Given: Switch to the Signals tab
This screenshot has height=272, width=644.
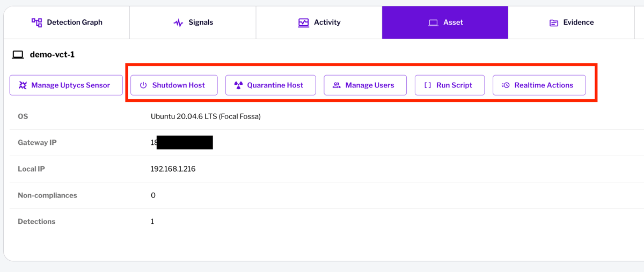Looking at the screenshot, I should pyautogui.click(x=193, y=23).
